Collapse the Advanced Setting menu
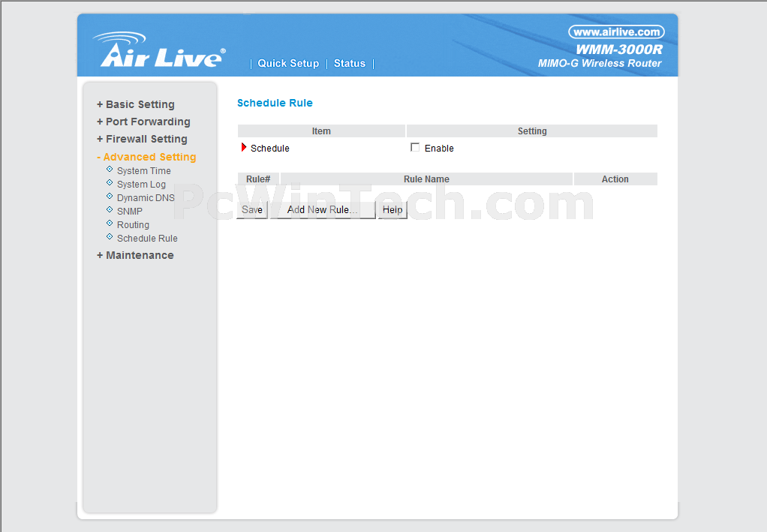Viewport: 767px width, 532px height. tap(146, 157)
